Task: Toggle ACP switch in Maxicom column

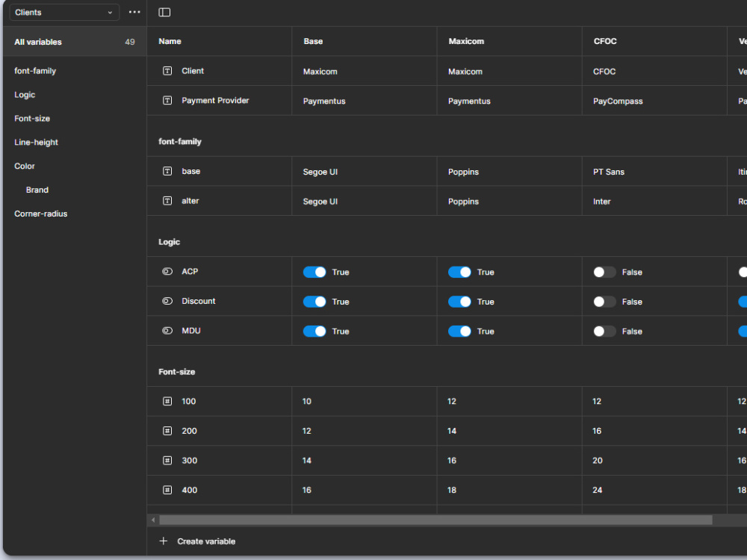Action: 459,272
